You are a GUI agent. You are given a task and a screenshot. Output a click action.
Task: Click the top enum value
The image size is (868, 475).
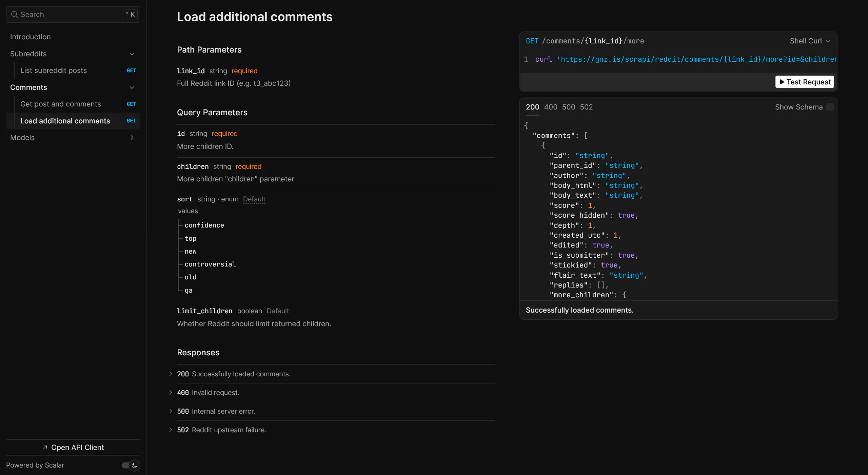point(191,239)
